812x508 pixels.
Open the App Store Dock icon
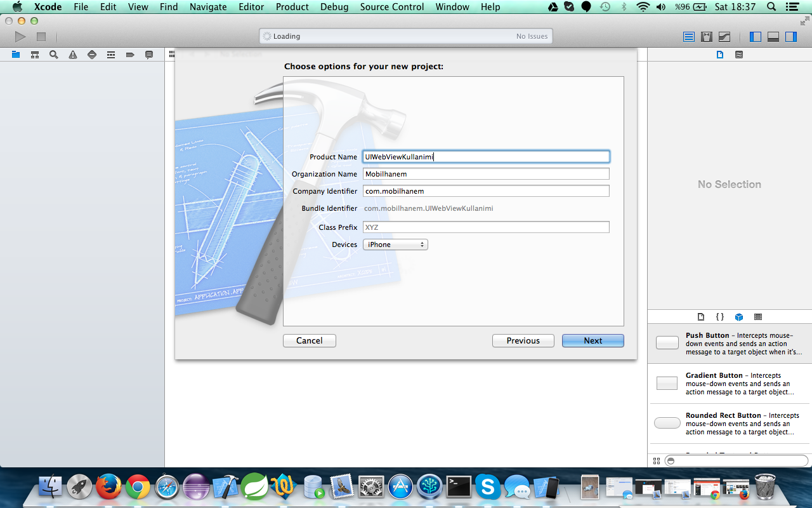[x=400, y=487]
